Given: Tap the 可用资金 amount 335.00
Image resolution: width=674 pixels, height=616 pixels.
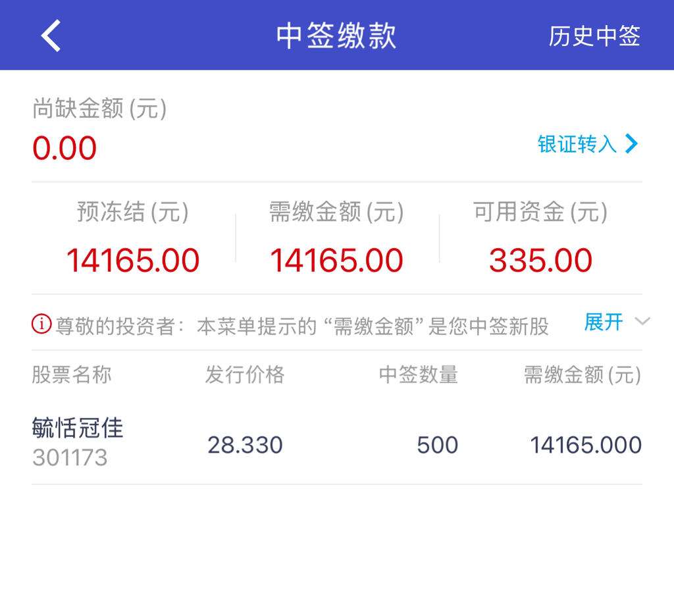Looking at the screenshot, I should pos(540,261).
